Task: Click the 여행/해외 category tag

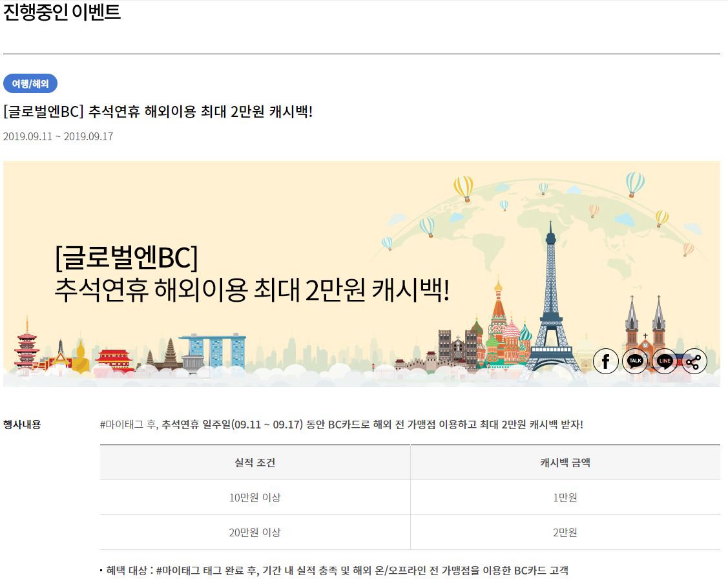Action: tap(30, 83)
